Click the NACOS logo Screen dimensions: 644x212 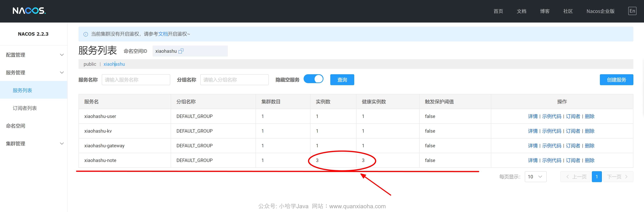(29, 11)
